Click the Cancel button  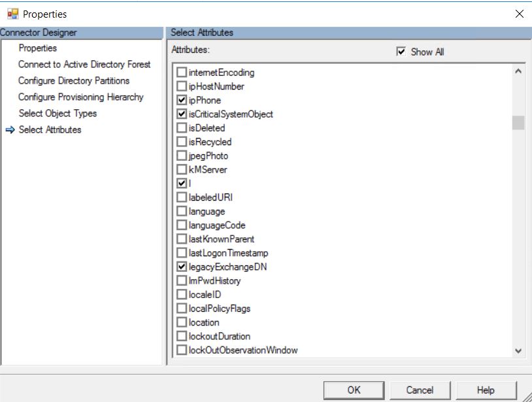pos(420,390)
